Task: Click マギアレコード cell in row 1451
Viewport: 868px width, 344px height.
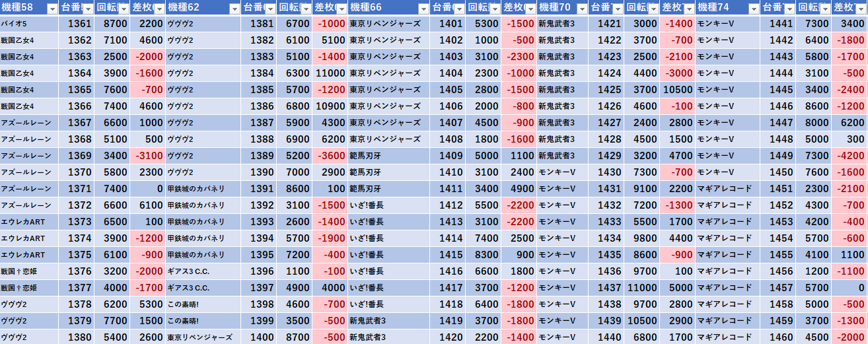Action: tap(727, 189)
